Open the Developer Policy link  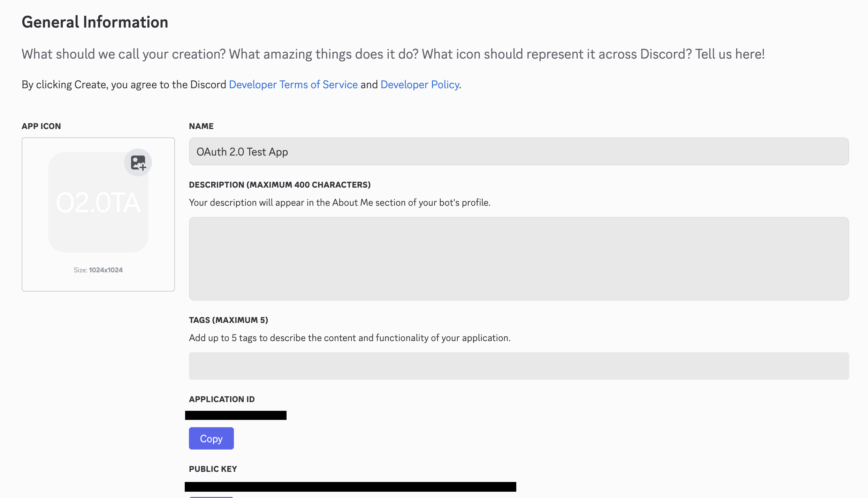(420, 85)
